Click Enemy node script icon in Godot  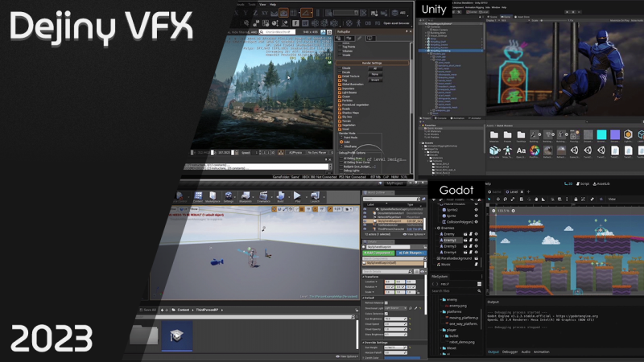click(471, 234)
